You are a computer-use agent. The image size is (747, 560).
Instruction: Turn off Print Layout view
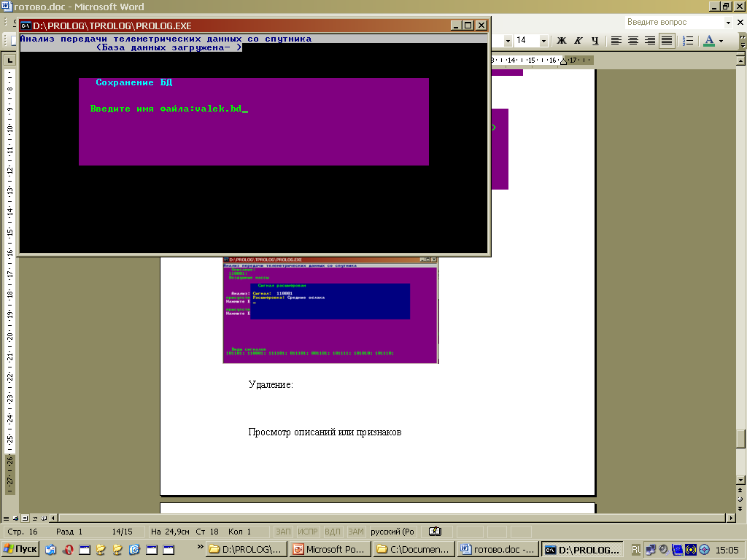pyautogui.click(x=26, y=518)
